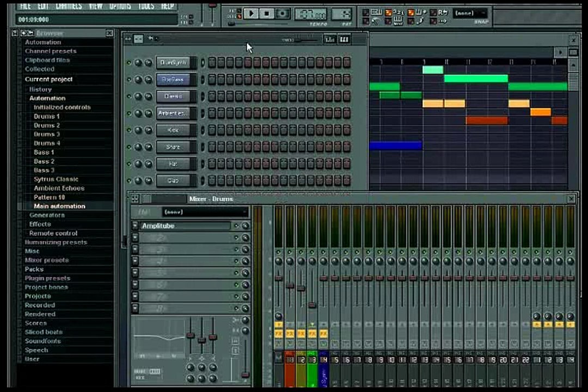Mute the Clap channel via its LED
Viewport: 588px width, 392px height.
click(x=129, y=181)
